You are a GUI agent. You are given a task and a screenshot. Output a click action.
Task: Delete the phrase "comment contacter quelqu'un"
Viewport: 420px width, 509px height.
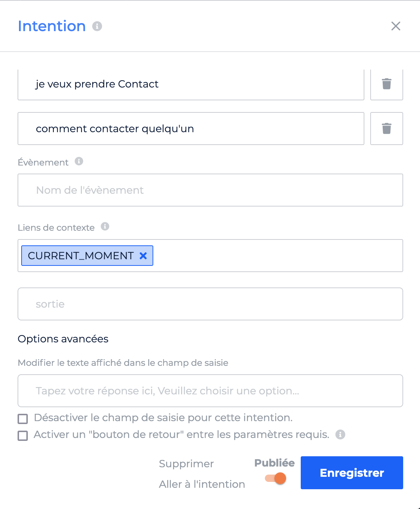(x=387, y=129)
